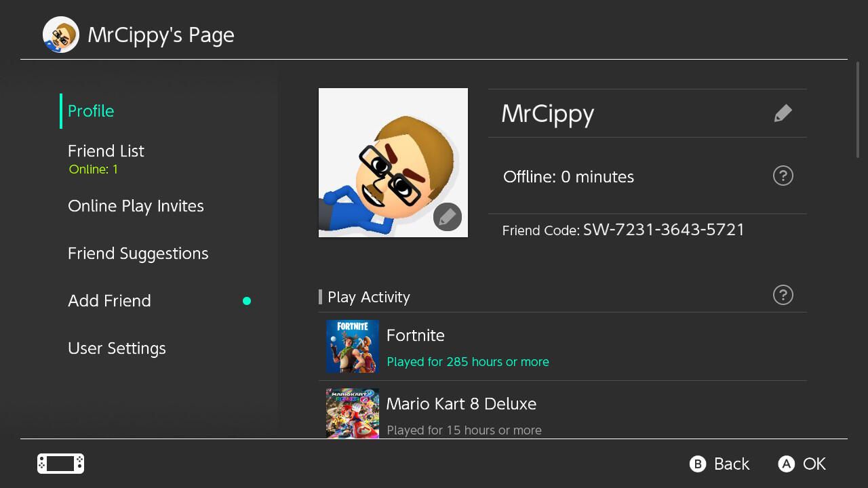Select the Profile menu item

coord(91,111)
